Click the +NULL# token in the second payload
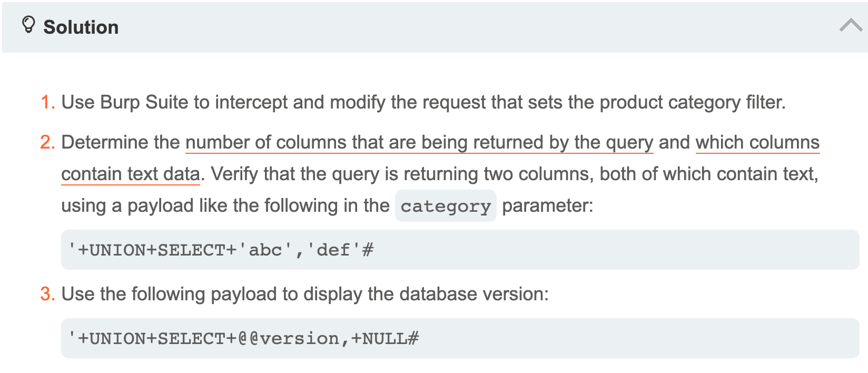Screen dimensions: 868x373 point(385,338)
